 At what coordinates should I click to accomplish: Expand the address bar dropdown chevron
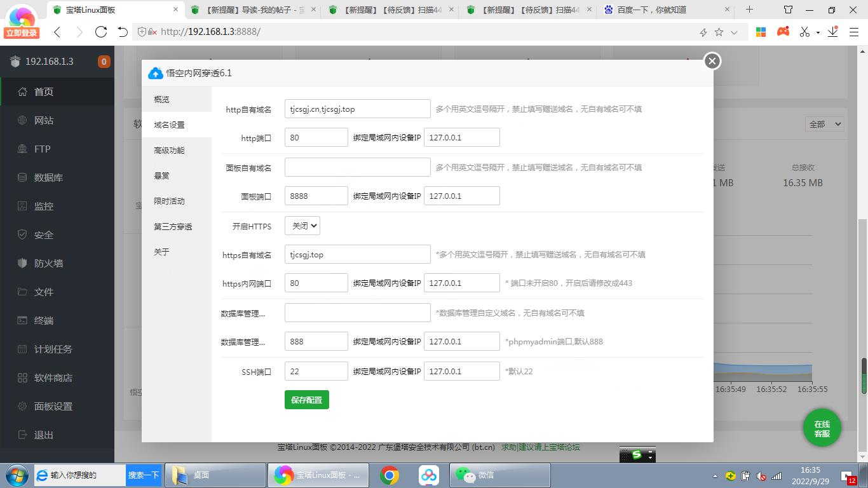tap(734, 32)
